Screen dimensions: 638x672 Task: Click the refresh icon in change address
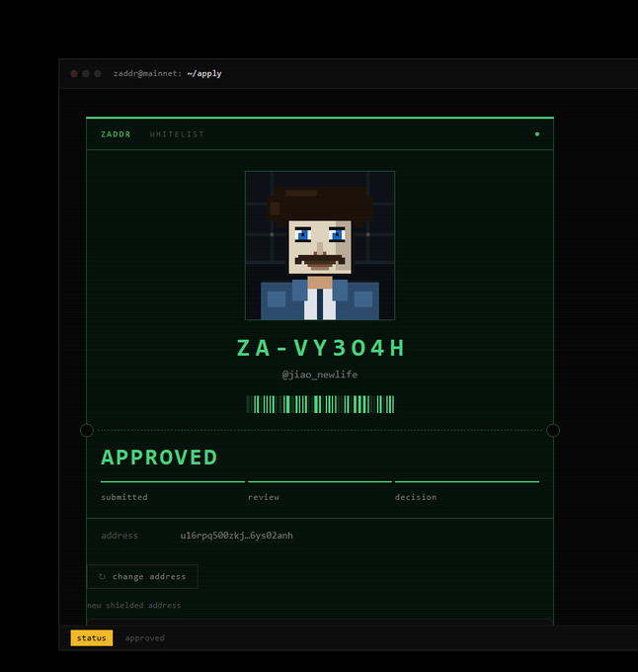(102, 577)
